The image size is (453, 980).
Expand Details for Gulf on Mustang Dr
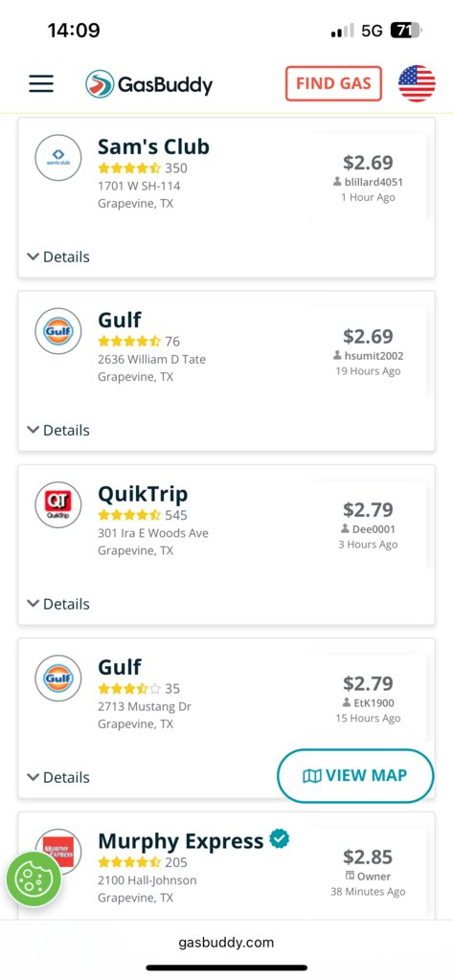click(x=58, y=777)
